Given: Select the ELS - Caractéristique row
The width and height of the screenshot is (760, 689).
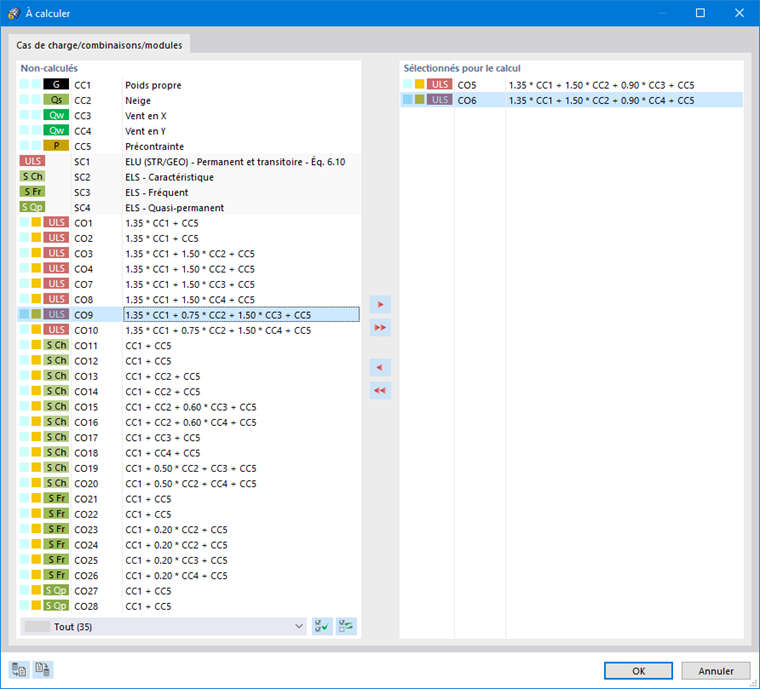Looking at the screenshot, I should click(189, 177).
